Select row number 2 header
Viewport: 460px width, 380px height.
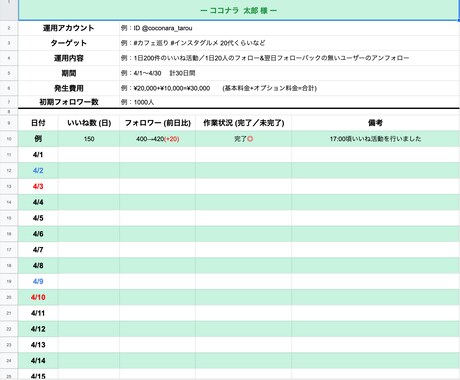9,28
